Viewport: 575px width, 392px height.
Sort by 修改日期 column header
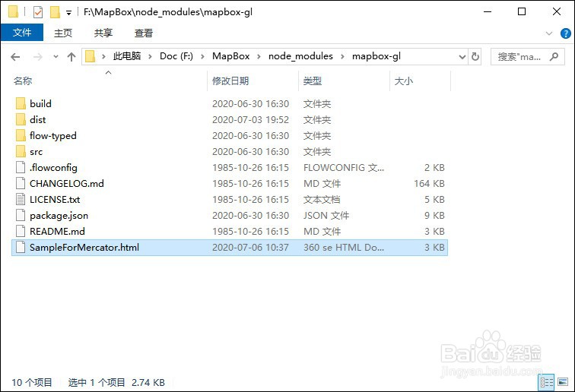pos(230,81)
